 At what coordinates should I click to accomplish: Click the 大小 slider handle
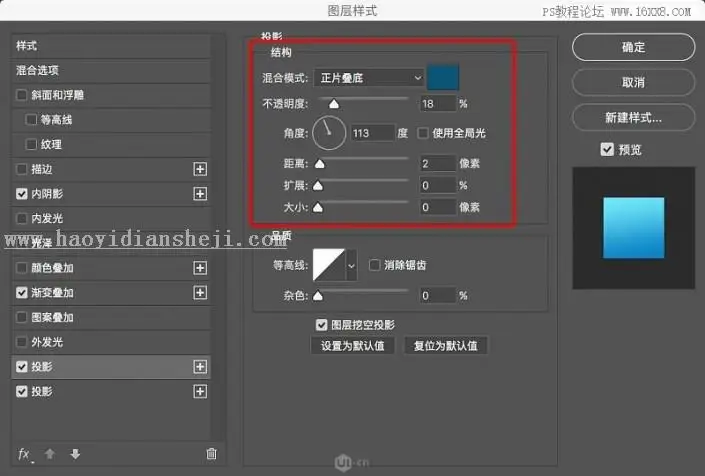click(x=318, y=207)
